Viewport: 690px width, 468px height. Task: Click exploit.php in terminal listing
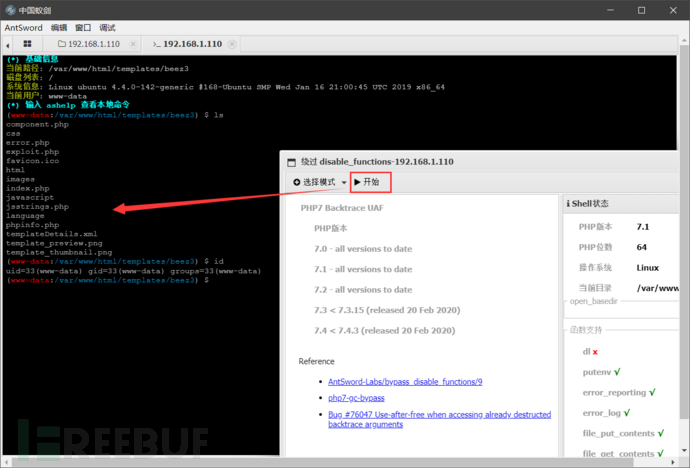click(33, 152)
